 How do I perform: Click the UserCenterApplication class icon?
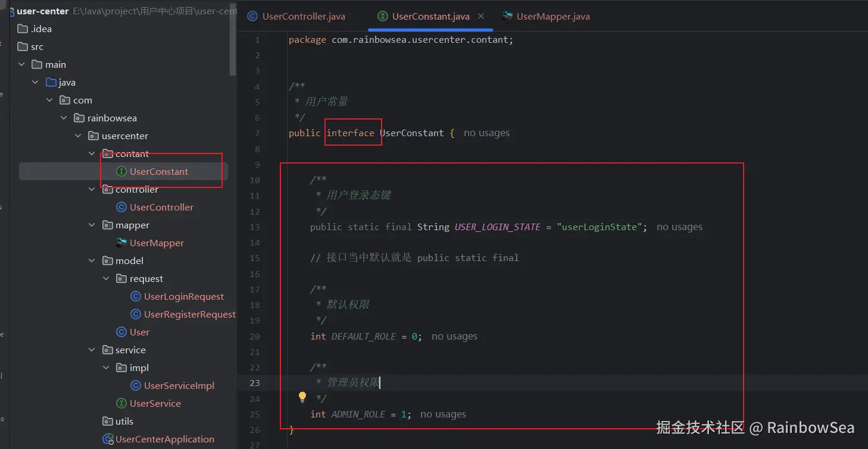click(108, 439)
